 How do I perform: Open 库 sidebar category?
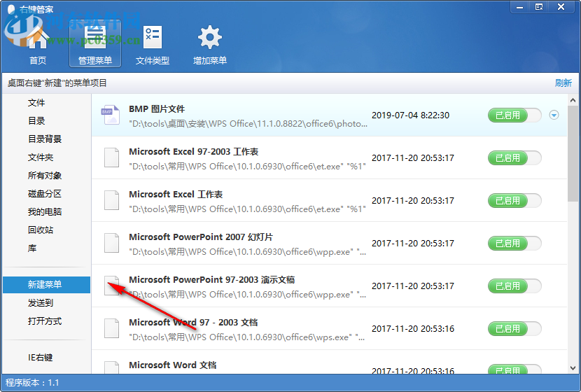pyautogui.click(x=32, y=248)
